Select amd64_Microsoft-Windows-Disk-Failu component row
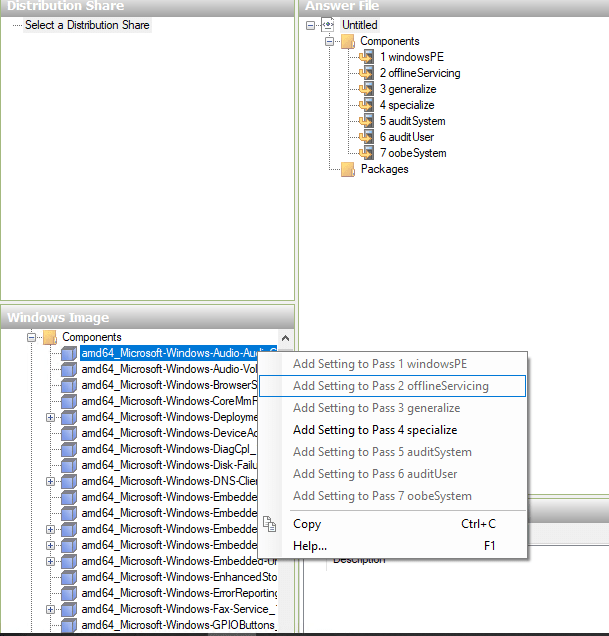609x636 pixels. pyautogui.click(x=169, y=465)
